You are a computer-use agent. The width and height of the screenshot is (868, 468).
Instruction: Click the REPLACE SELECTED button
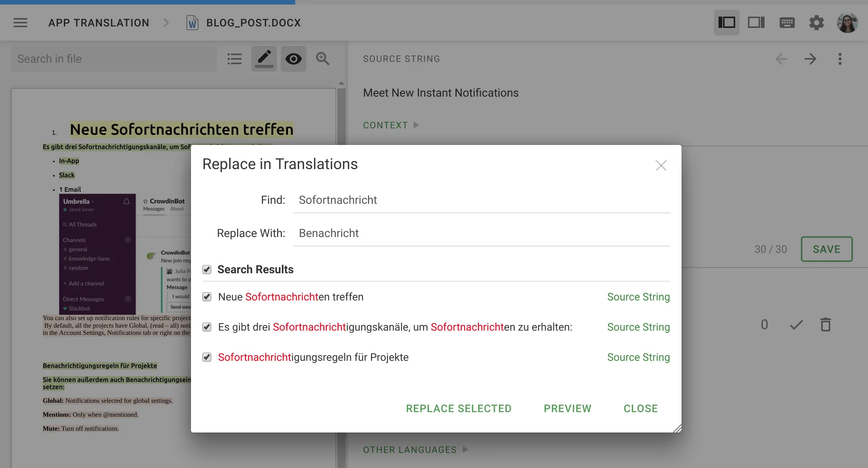(x=459, y=408)
